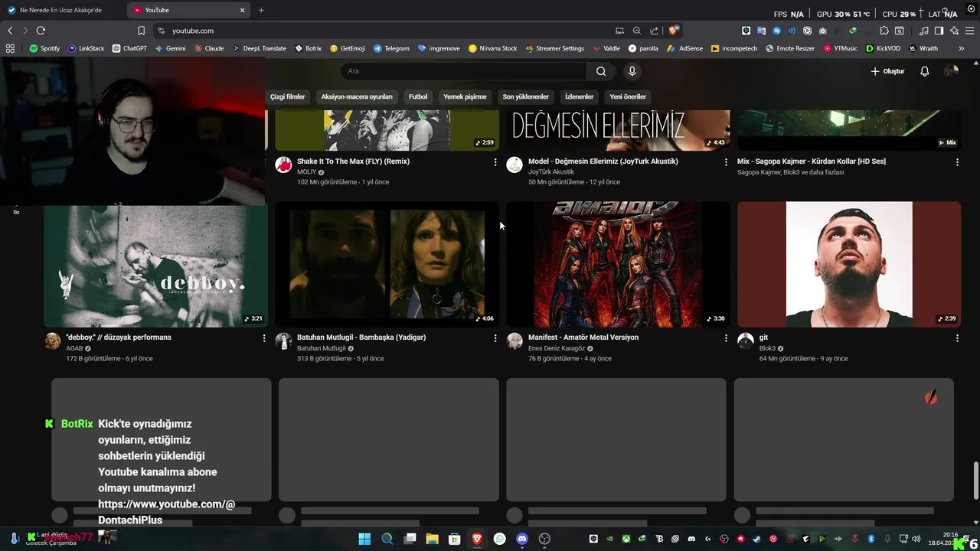Open File Explorer from the taskbar
Image resolution: width=980 pixels, height=551 pixels.
tap(432, 539)
